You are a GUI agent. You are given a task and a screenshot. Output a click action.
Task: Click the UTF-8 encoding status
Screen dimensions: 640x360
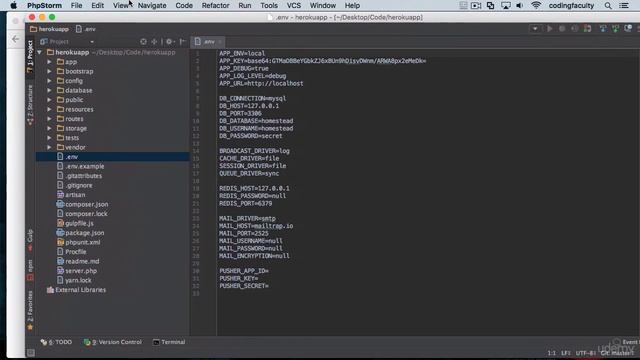pos(587,353)
